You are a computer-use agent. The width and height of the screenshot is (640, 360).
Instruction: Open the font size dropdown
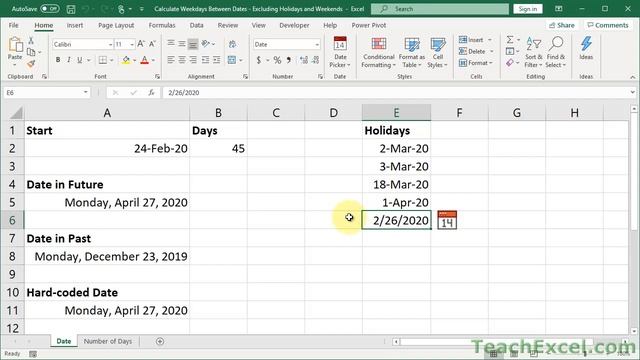tap(132, 44)
